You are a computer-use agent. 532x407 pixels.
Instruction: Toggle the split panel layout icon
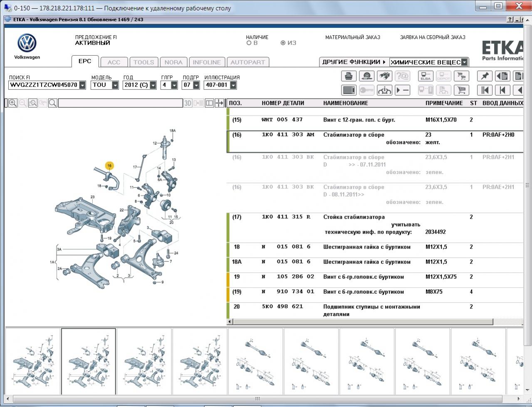coord(210,103)
